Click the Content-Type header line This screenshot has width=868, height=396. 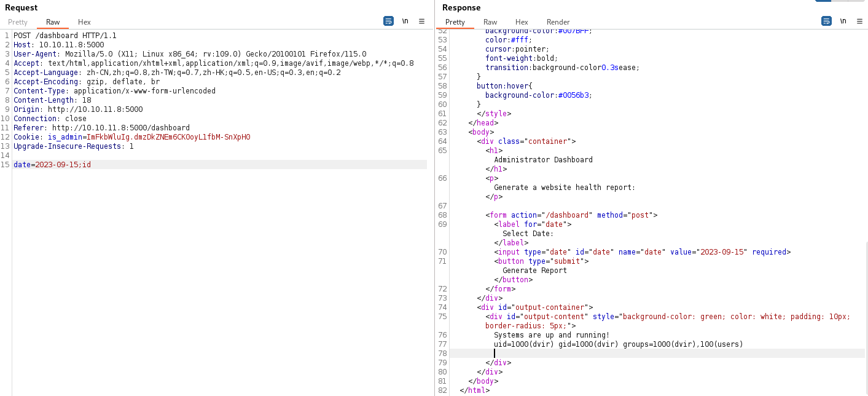point(114,91)
